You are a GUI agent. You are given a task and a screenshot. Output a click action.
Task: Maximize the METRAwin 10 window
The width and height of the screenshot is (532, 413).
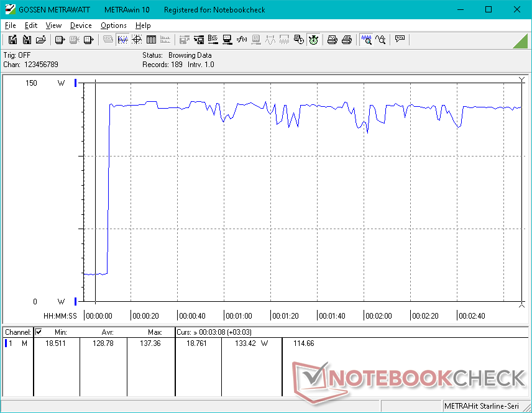click(x=488, y=9)
